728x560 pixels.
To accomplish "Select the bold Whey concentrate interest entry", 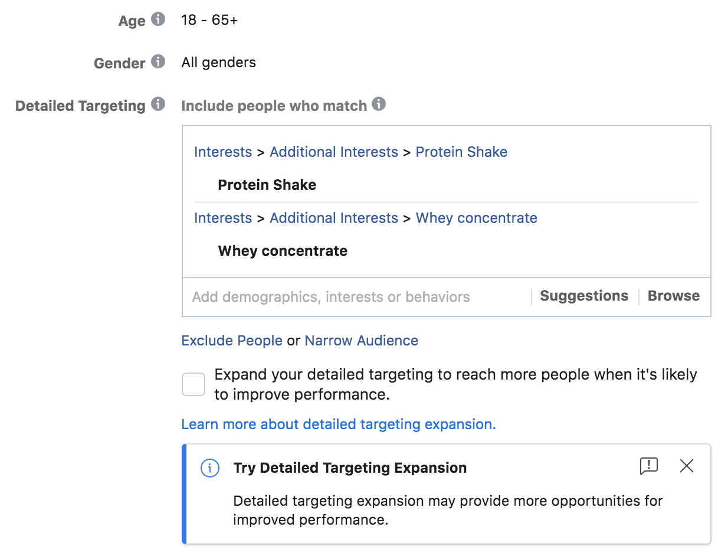I will click(283, 251).
